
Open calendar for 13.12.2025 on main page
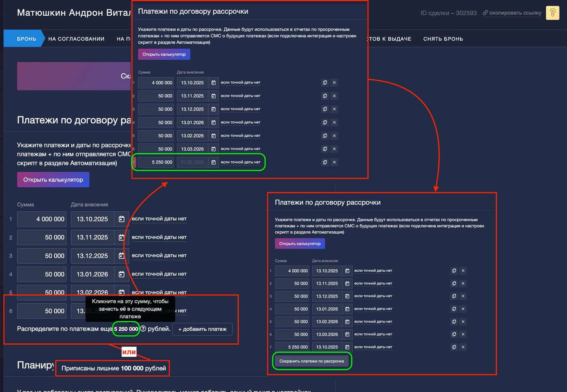click(x=121, y=256)
